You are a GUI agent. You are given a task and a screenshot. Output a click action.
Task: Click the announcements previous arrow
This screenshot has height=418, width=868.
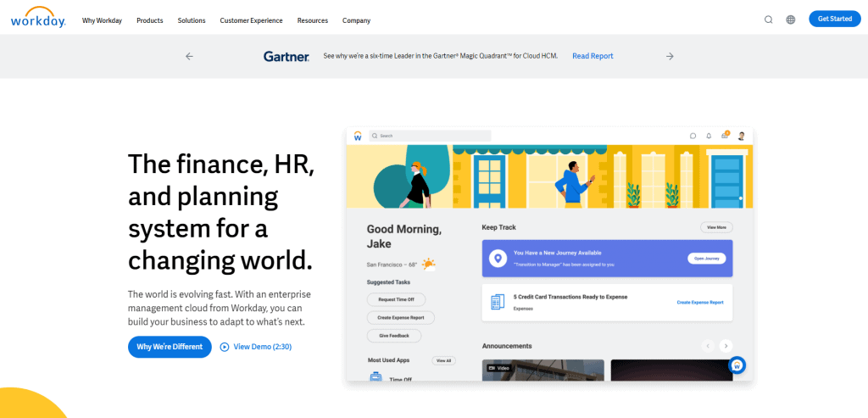708,346
